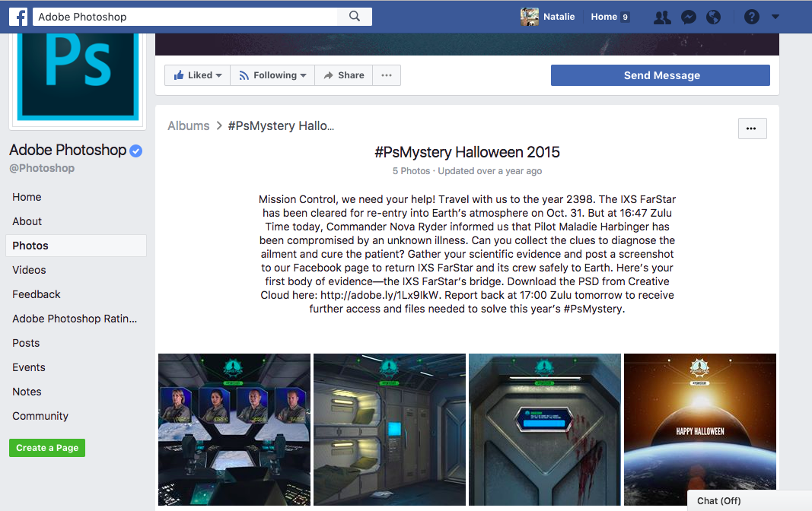Click the #PsMystery Hallo… breadcrumb
Image resolution: width=812 pixels, height=511 pixels.
coord(282,125)
